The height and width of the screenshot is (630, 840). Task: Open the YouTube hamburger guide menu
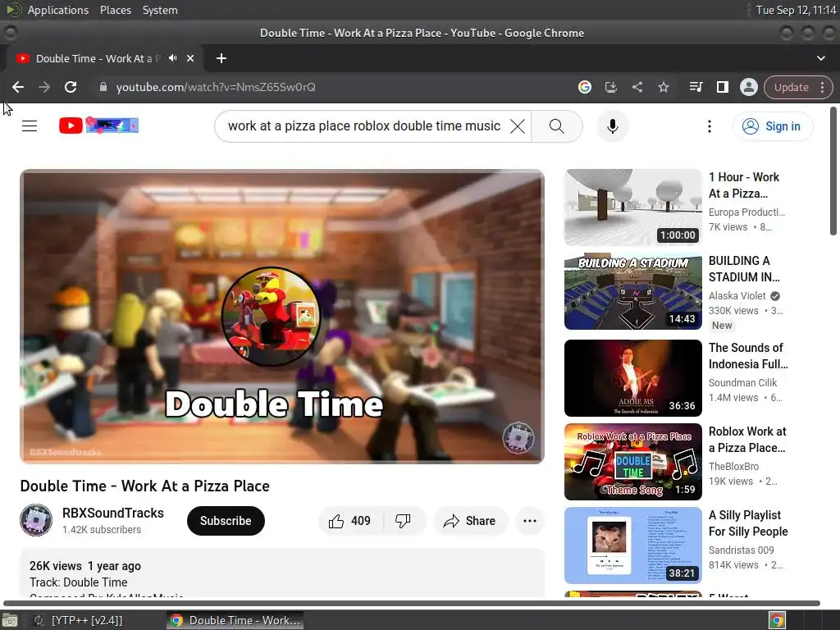pos(30,126)
